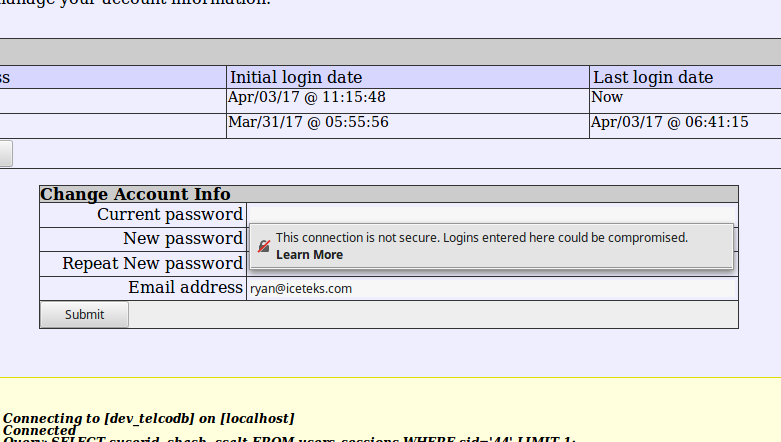Select the 'Last login date' column header
This screenshot has width=781, height=442.
685,77
